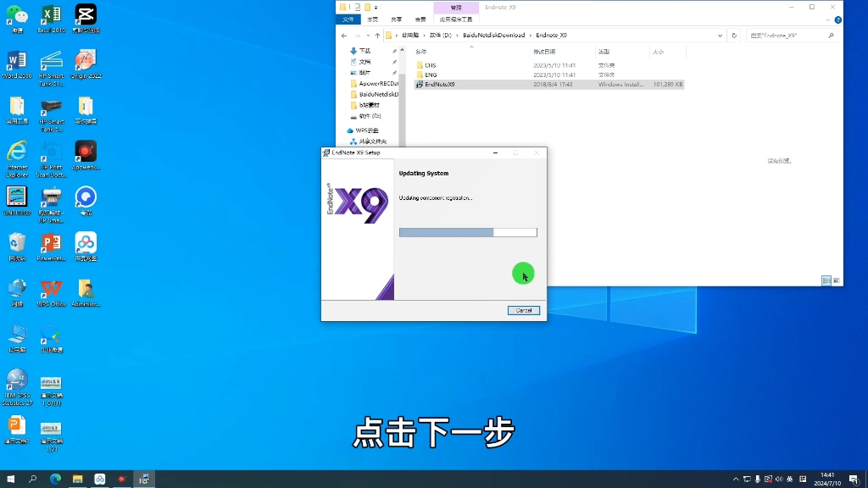
Task: Select 软件 (D:) in navigation pane
Action: pos(370,116)
